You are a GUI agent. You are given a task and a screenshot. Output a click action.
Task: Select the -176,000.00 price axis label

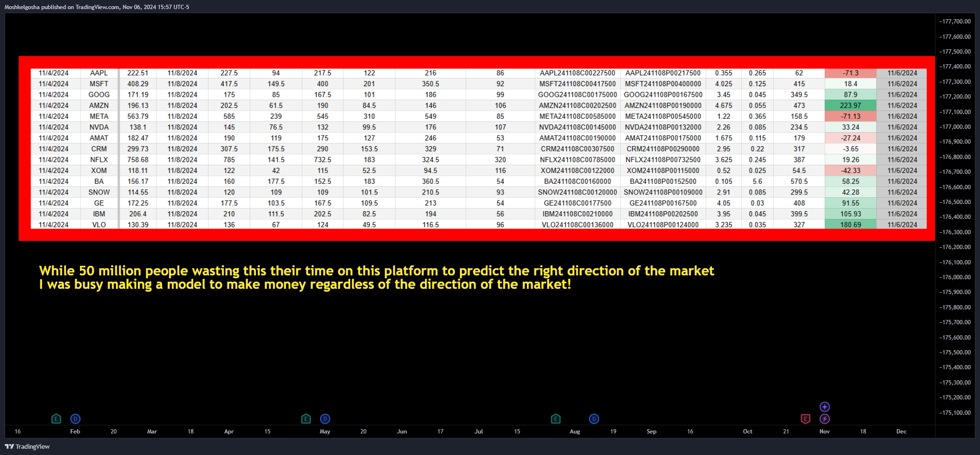click(955, 277)
